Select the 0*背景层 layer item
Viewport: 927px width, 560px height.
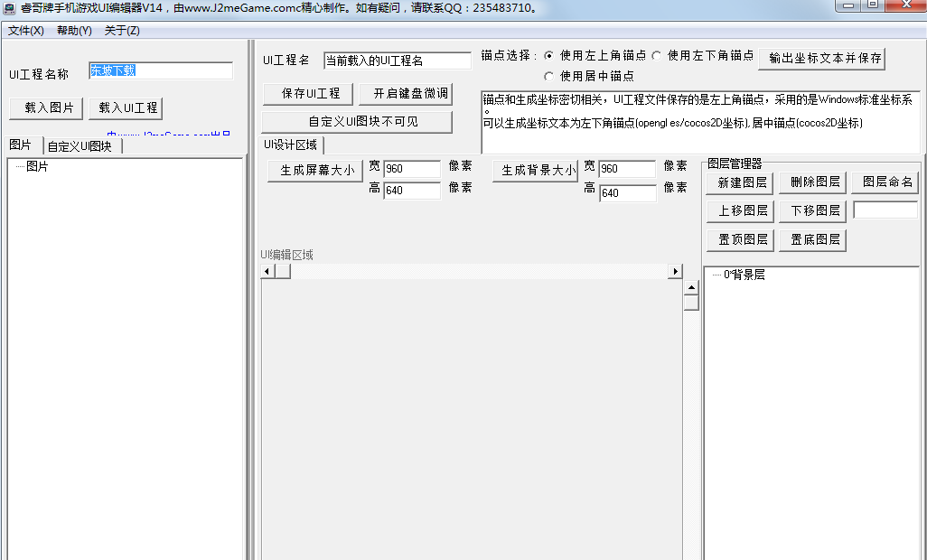coord(744,275)
